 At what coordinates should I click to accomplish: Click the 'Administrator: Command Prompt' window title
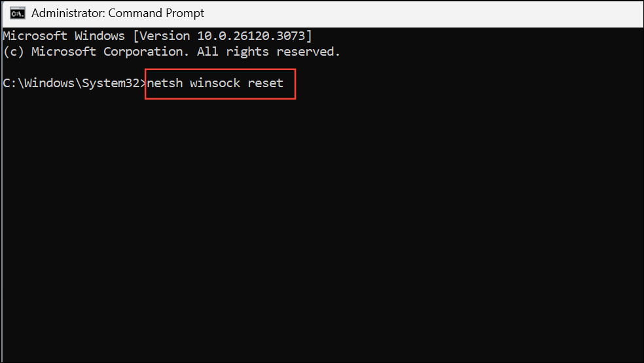tap(117, 13)
